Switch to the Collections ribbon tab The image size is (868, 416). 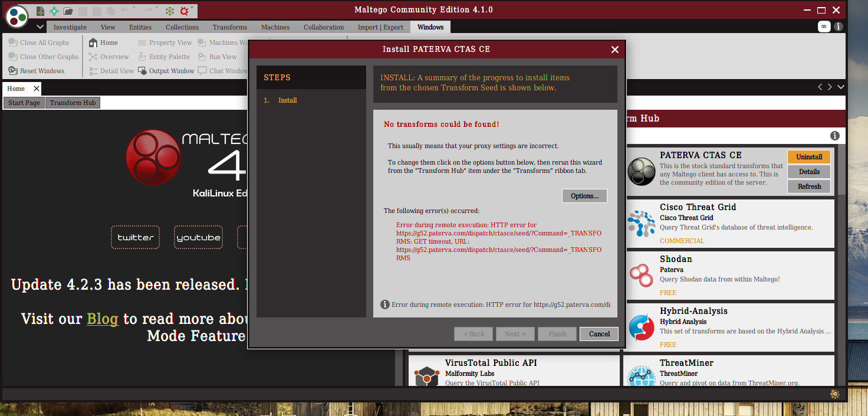[182, 27]
